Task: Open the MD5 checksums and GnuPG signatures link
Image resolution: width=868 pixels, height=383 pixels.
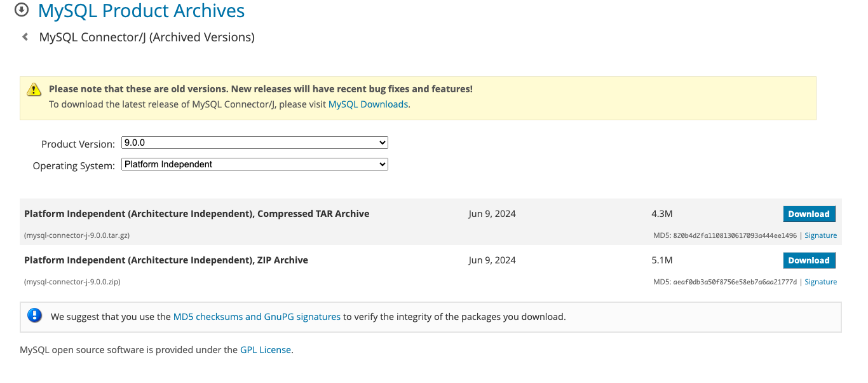Action: pyautogui.click(x=257, y=316)
